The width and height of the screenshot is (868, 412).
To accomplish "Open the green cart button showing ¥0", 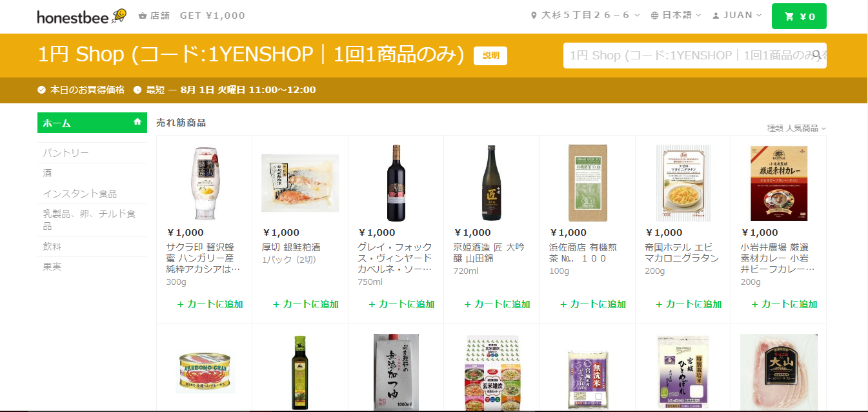I will tap(799, 17).
